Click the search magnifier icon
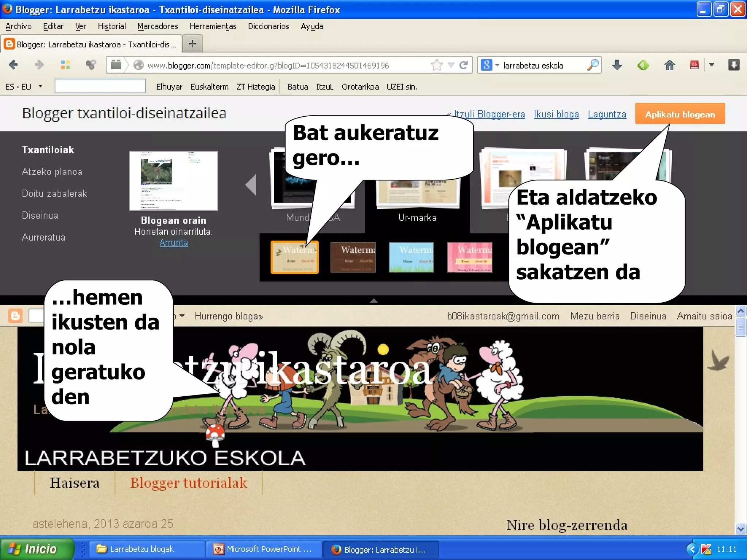The height and width of the screenshot is (560, 747). [x=593, y=65]
